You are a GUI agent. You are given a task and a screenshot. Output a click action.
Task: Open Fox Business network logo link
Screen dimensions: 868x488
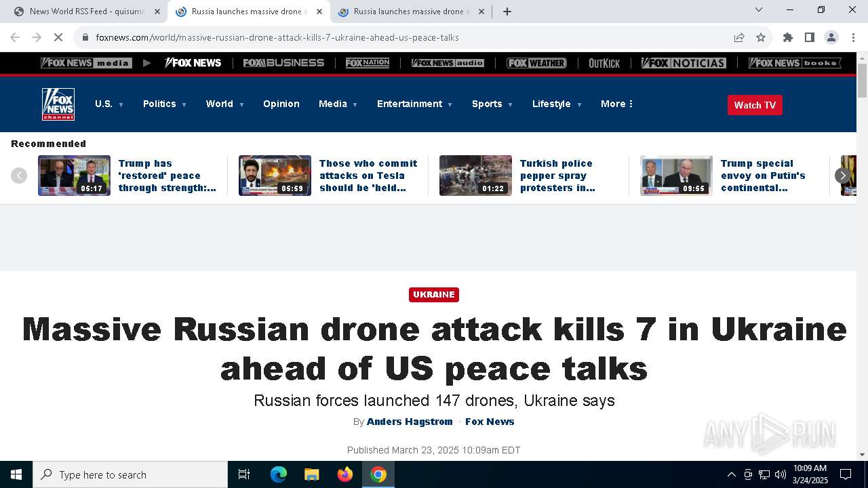283,63
